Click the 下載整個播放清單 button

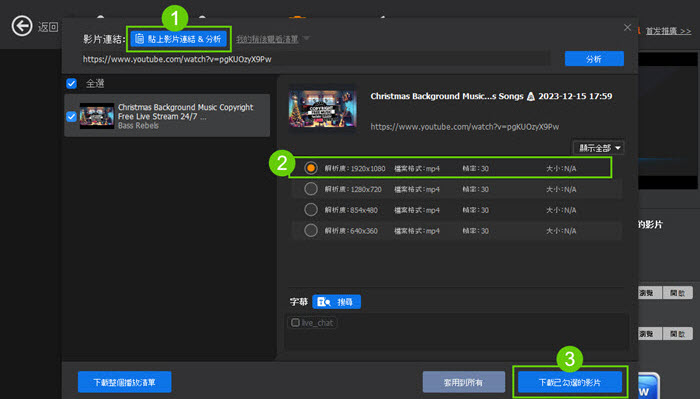(125, 382)
